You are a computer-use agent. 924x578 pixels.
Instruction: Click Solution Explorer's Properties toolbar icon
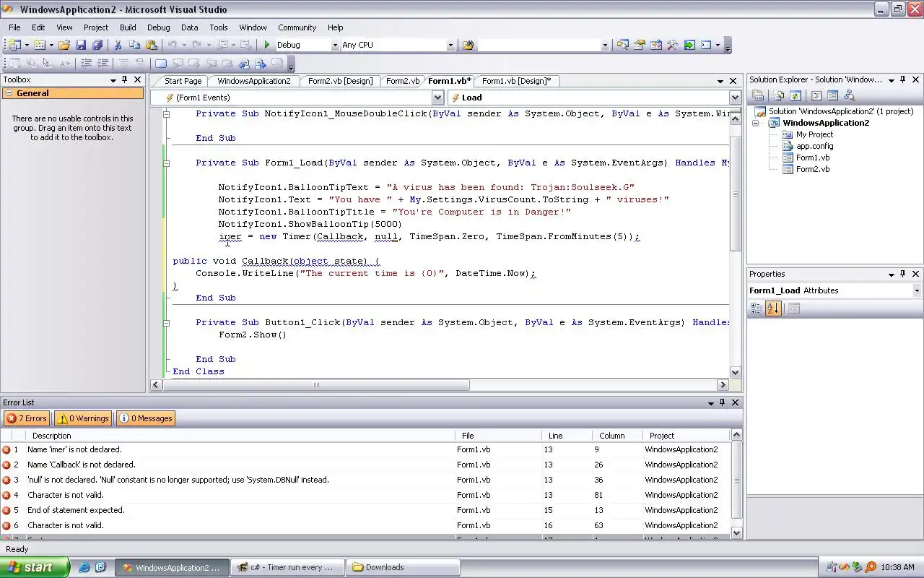point(758,95)
